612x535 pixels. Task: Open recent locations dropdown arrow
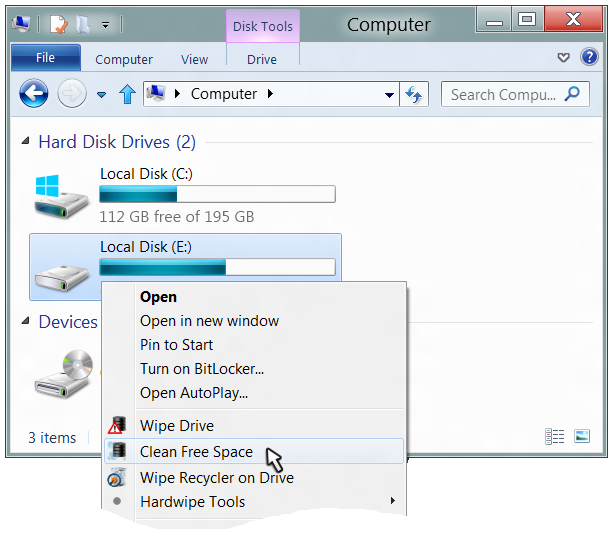tap(101, 95)
